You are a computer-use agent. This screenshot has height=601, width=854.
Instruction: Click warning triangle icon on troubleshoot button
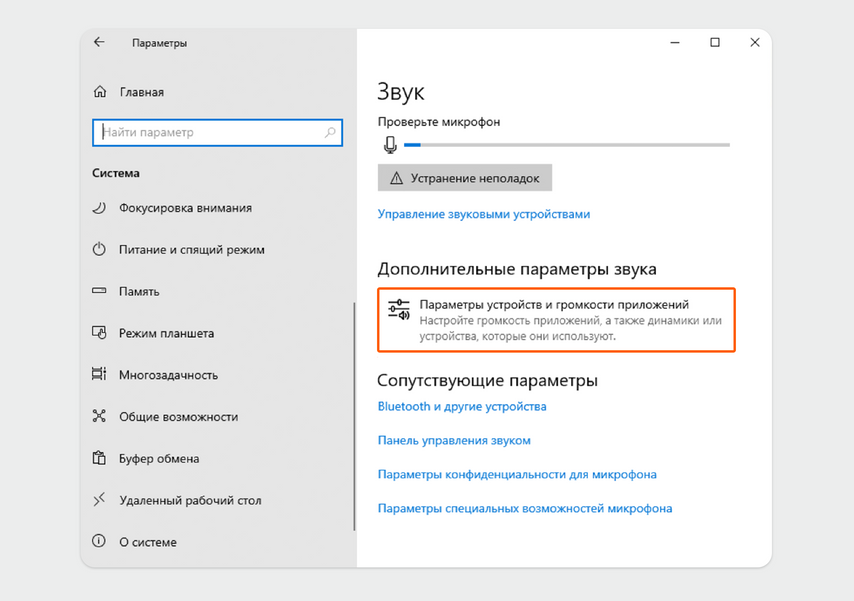pos(396,178)
